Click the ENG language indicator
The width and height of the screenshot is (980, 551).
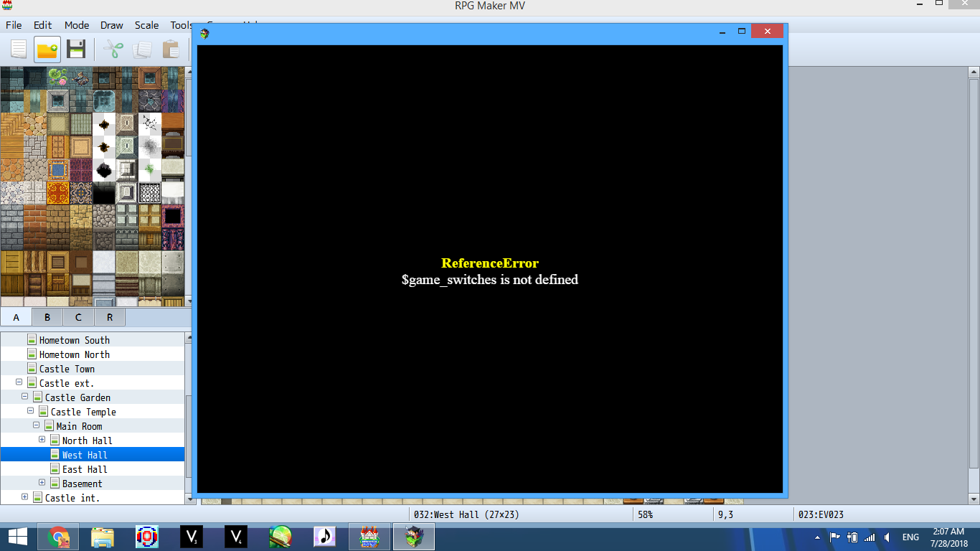tap(910, 537)
